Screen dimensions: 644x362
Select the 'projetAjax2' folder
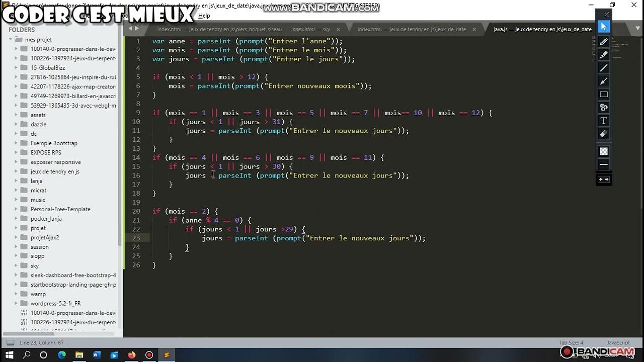pyautogui.click(x=45, y=237)
